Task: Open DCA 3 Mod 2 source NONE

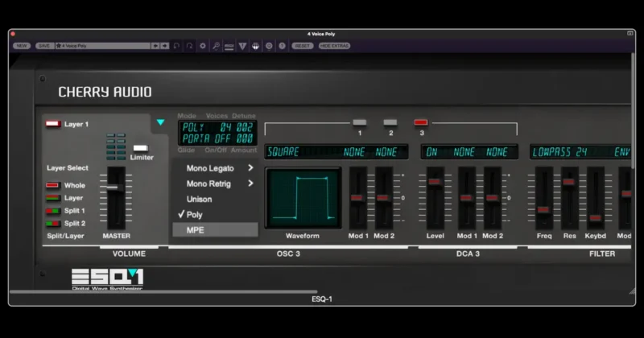Action: tap(497, 152)
